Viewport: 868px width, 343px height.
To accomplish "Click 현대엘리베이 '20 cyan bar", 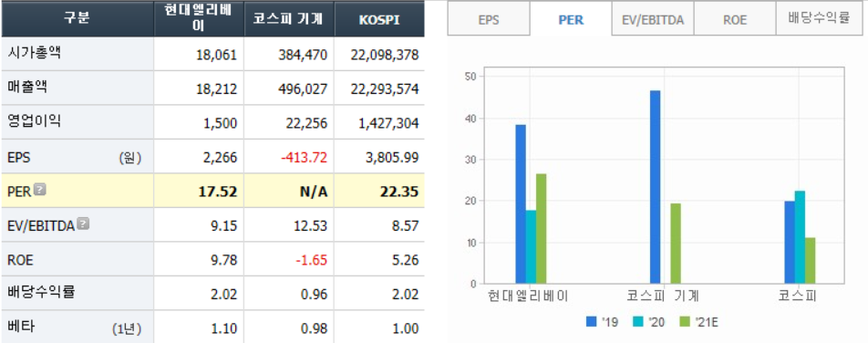I will pyautogui.click(x=531, y=247).
